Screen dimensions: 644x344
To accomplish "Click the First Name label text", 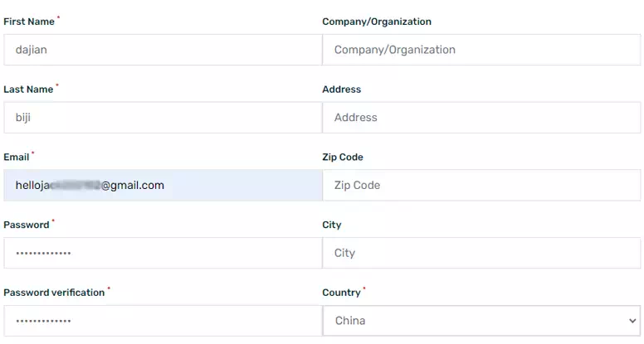I will [x=28, y=22].
